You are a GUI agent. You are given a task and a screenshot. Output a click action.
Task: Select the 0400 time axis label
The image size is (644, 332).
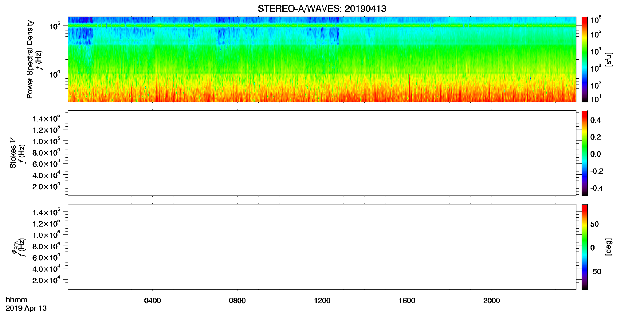tap(152, 301)
